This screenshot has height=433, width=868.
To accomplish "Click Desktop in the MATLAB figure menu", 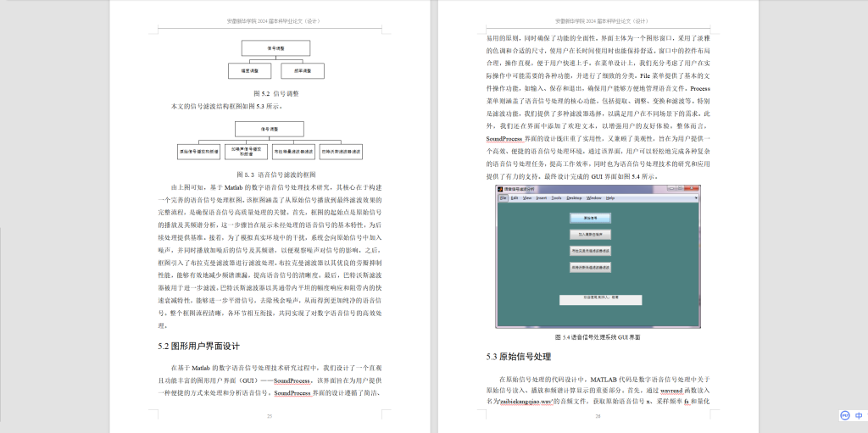I will 574,197.
